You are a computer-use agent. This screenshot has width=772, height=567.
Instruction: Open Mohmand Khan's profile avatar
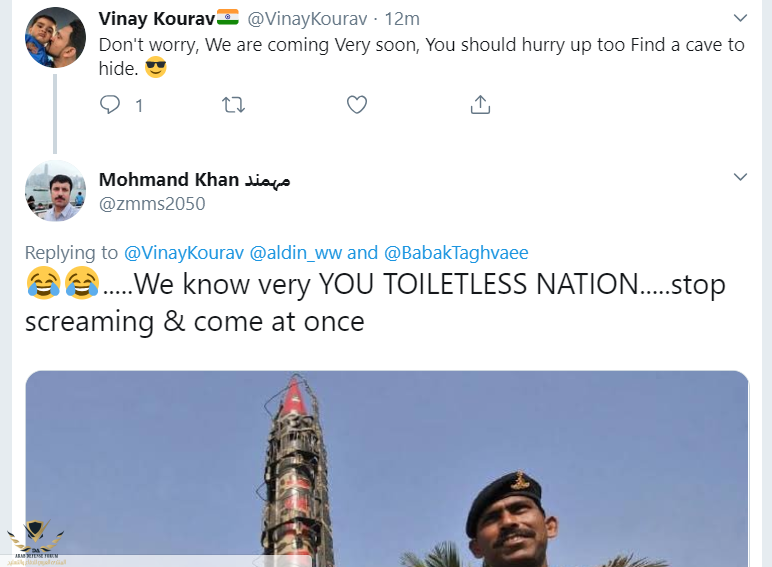pos(55,190)
